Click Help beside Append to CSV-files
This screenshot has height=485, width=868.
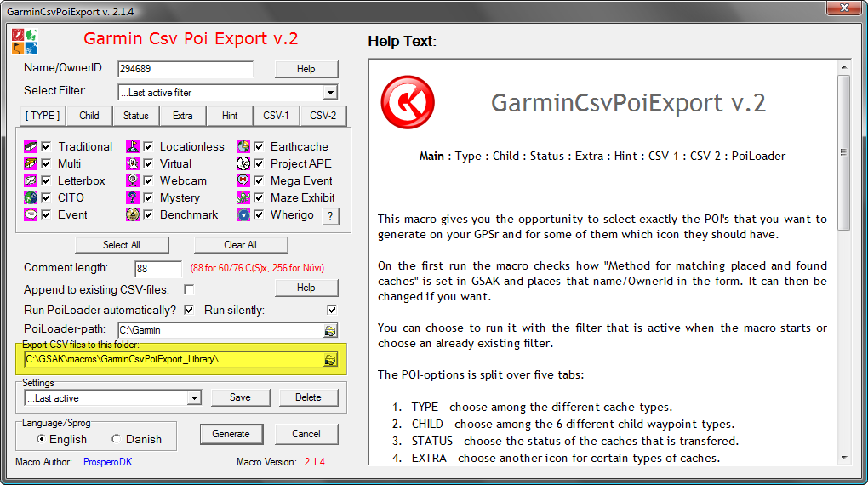[x=306, y=288]
